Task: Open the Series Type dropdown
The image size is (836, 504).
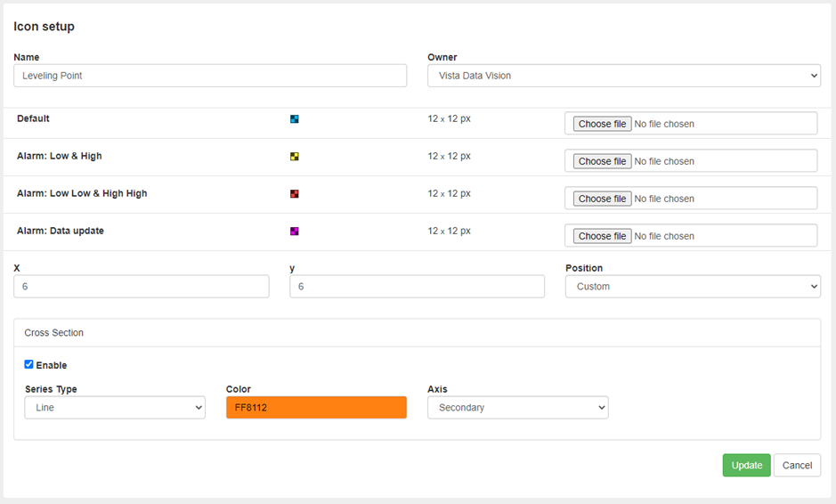Action: [115, 408]
